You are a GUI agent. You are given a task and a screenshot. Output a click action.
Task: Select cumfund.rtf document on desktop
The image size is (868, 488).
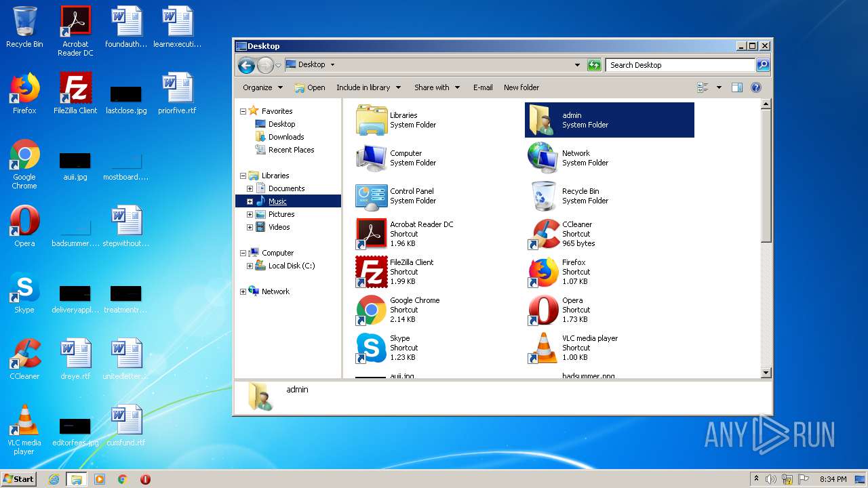point(126,426)
